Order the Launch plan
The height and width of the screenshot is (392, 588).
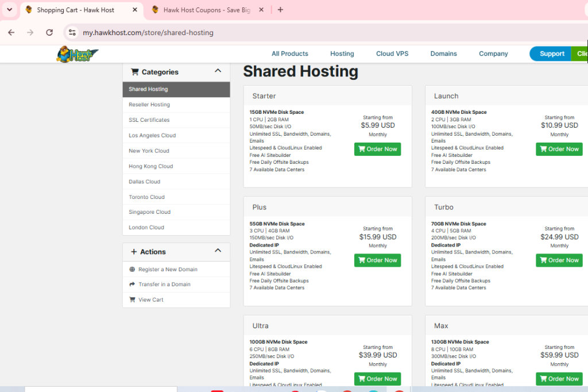tap(559, 149)
